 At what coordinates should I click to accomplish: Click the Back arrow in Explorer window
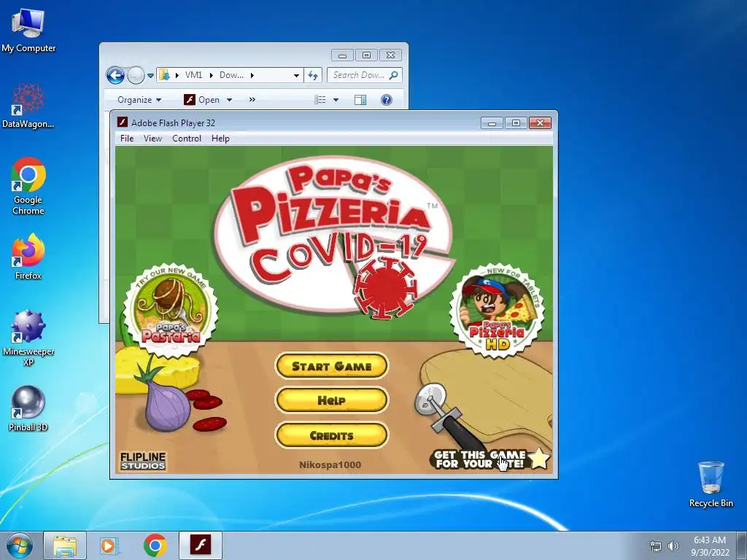(115, 75)
